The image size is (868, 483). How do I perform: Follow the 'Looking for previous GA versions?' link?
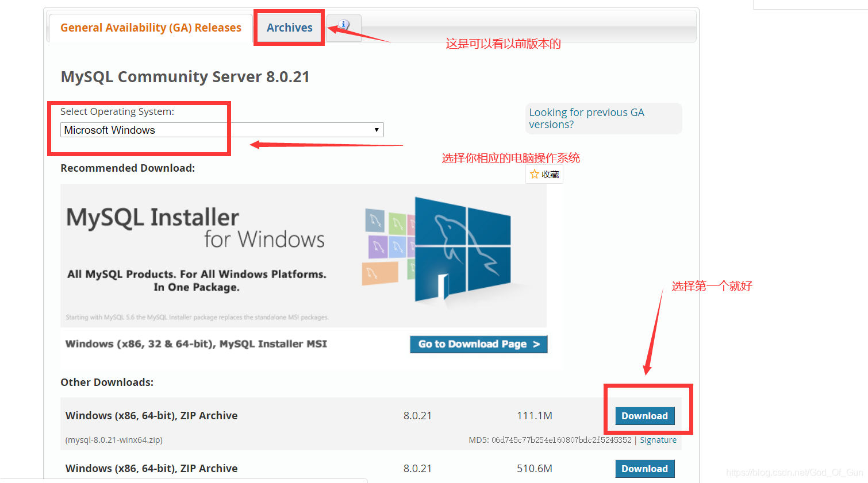coord(586,118)
